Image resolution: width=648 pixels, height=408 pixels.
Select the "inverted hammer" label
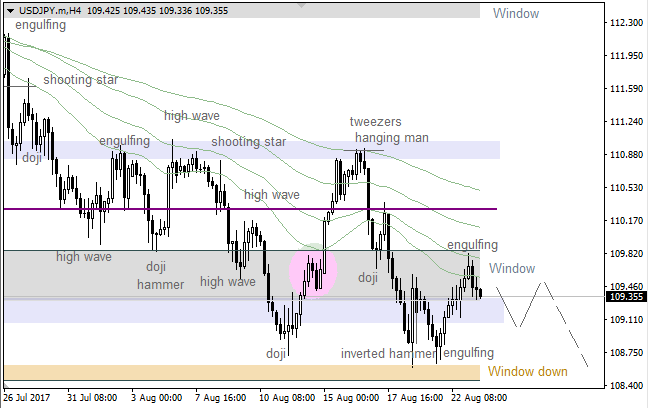(x=388, y=353)
